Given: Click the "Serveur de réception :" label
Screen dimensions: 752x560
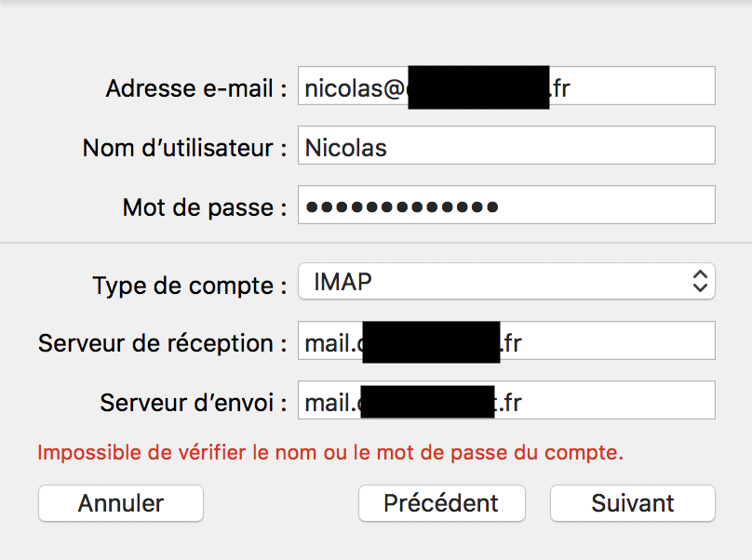Looking at the screenshot, I should [162, 343].
